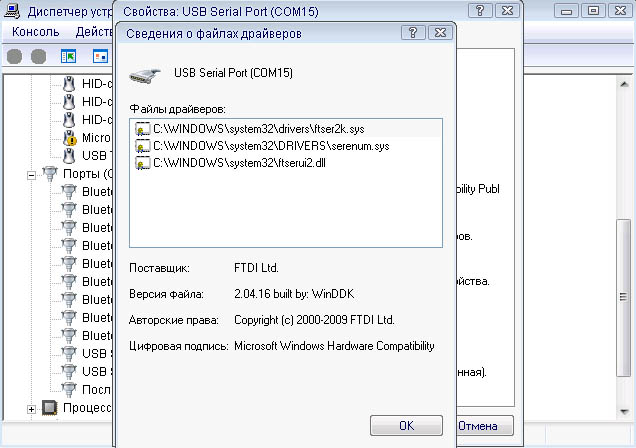Open the Действие menu
This screenshot has height=448, width=636.
[95, 32]
